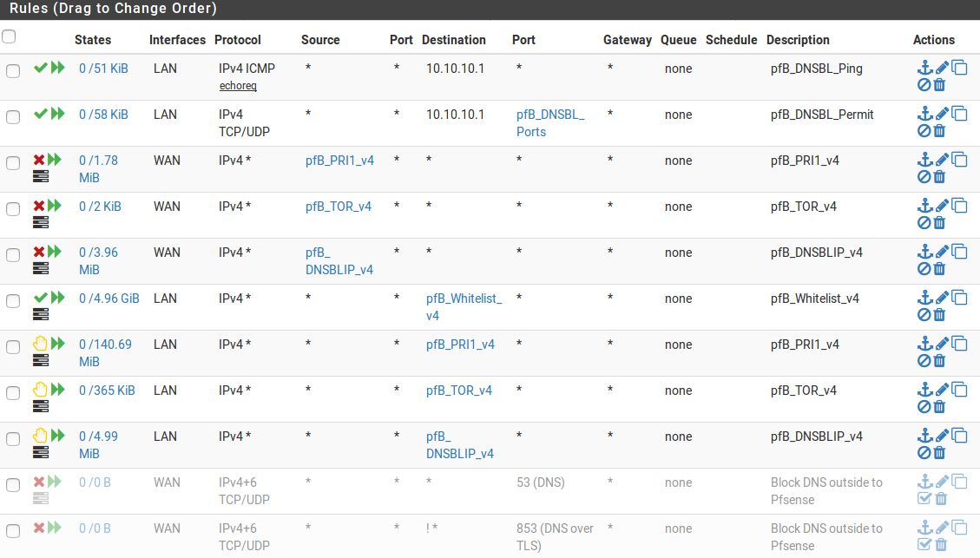Delete the pfB_DNSBL_Ping rule via trash icon
The height and width of the screenshot is (558, 980).
[x=939, y=85]
